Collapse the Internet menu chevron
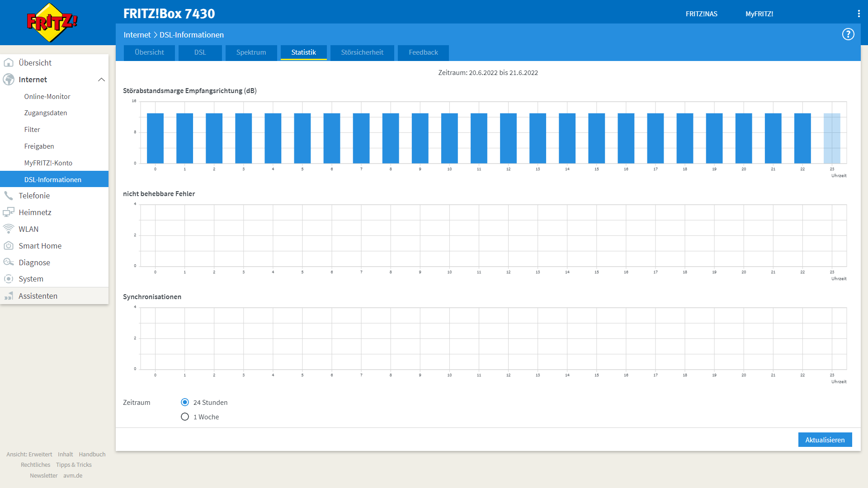 pos(101,80)
